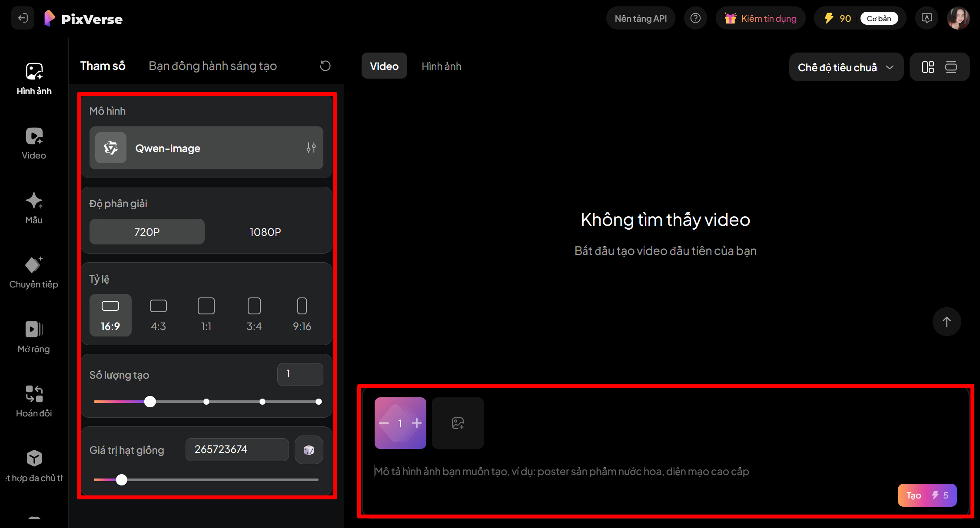Click the image upload icon in prompt bar
The height and width of the screenshot is (528, 980).
coord(457,423)
